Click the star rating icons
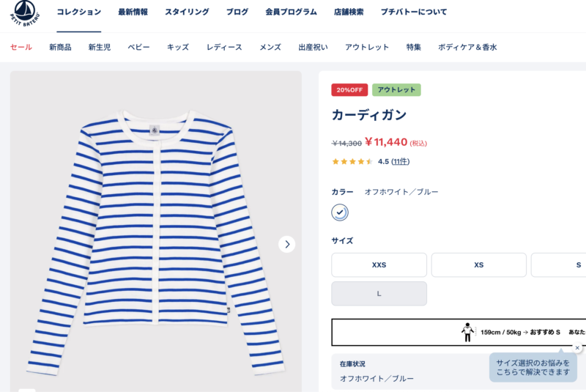The width and height of the screenshot is (586, 392). click(x=352, y=162)
